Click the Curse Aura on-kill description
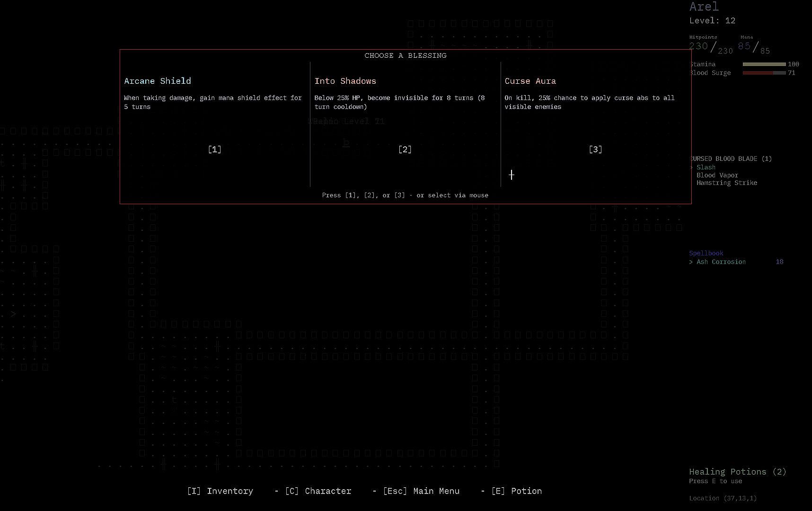Screen dimensions: 812x511 pyautogui.click(x=590, y=102)
